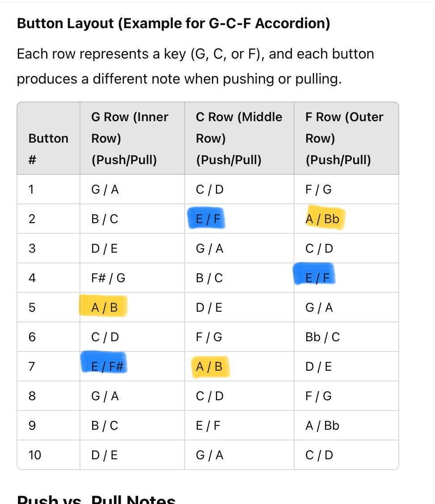The height and width of the screenshot is (504, 435).
Task: Click yellow-highlighted A / B in button 7 row
Action: pyautogui.click(x=209, y=367)
